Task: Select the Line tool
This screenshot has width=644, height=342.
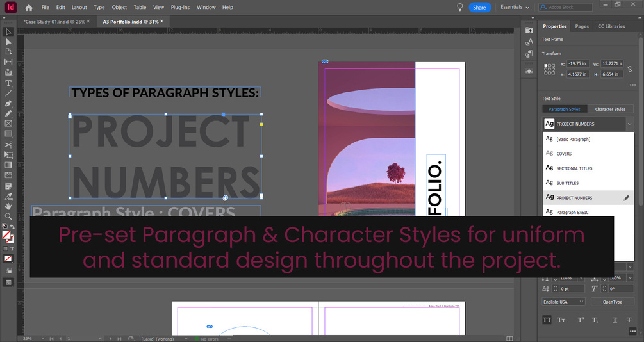Action: coord(8,94)
